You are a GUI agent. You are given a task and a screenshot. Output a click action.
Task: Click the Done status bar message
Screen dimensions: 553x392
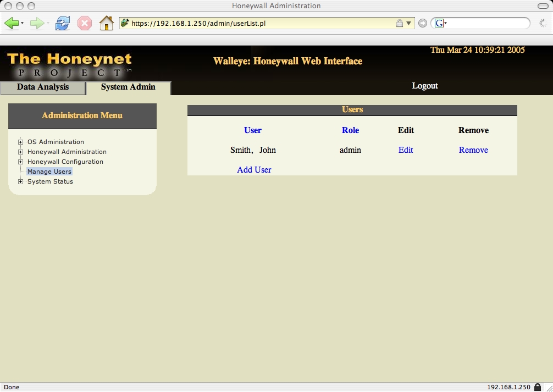click(12, 387)
